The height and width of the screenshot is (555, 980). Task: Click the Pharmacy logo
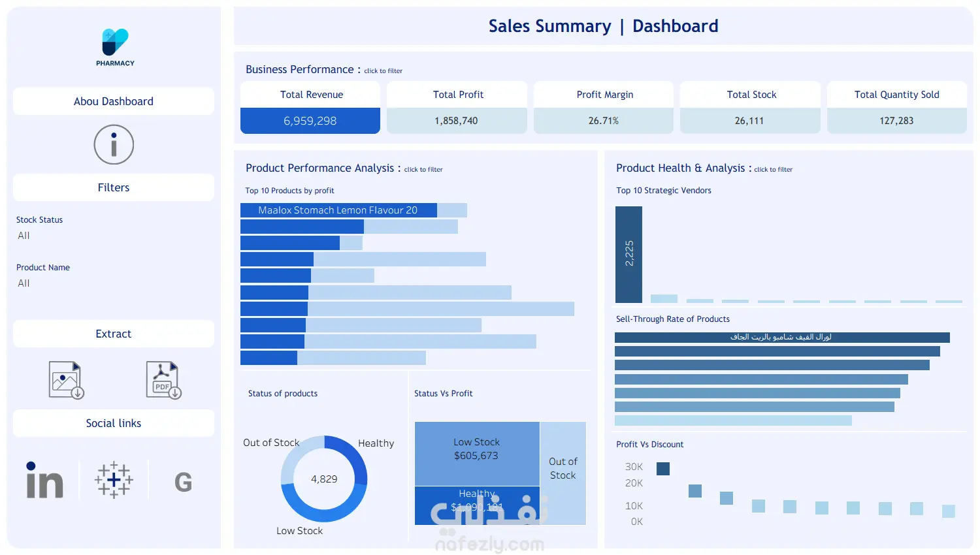click(x=115, y=47)
